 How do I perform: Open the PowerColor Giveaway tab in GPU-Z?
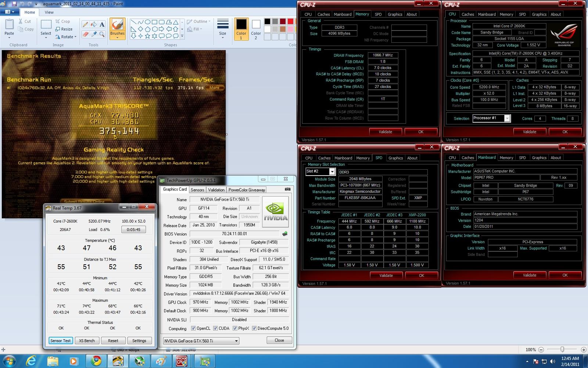click(247, 190)
